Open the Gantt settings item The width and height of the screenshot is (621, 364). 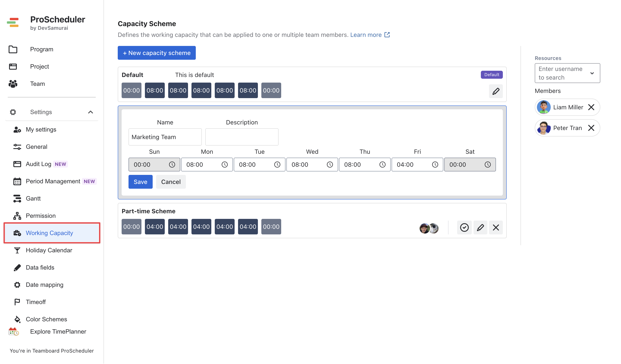click(x=33, y=199)
